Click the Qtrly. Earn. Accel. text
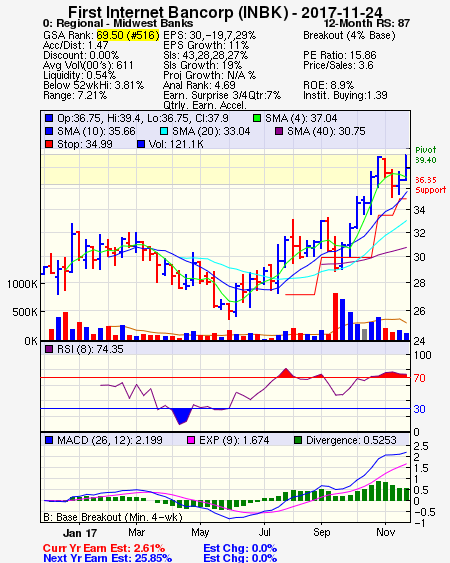 (x=205, y=105)
